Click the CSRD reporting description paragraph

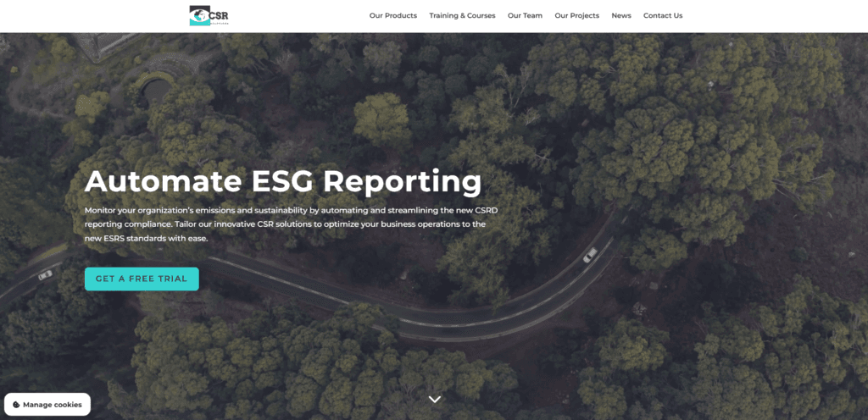click(x=285, y=224)
